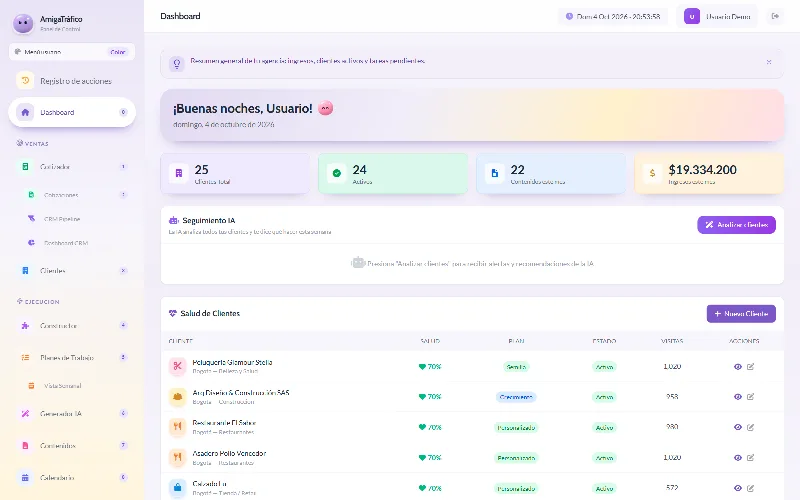Viewport: 800px width, 500px height.
Task: Click Activo status badge for Restaurante El Sabor
Action: click(x=604, y=428)
